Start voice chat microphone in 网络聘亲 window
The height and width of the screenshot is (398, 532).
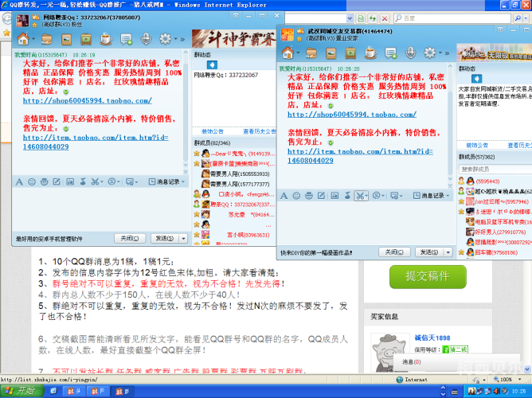[146, 40]
